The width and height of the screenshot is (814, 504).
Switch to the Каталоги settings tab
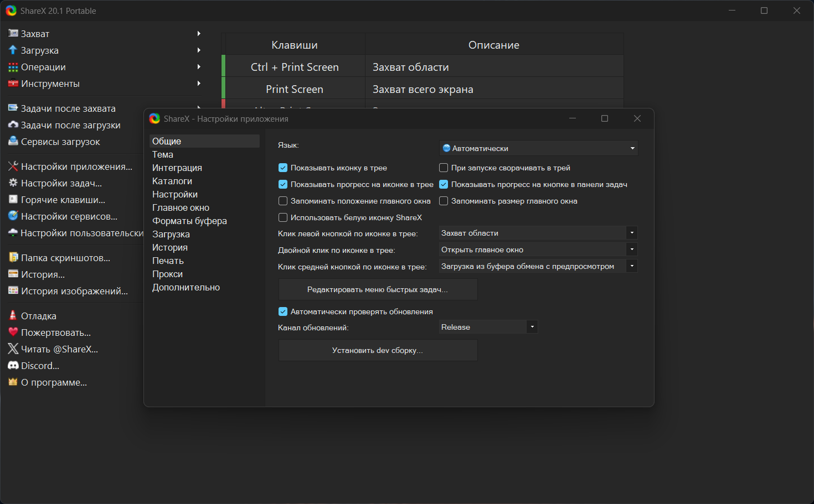(x=204, y=181)
